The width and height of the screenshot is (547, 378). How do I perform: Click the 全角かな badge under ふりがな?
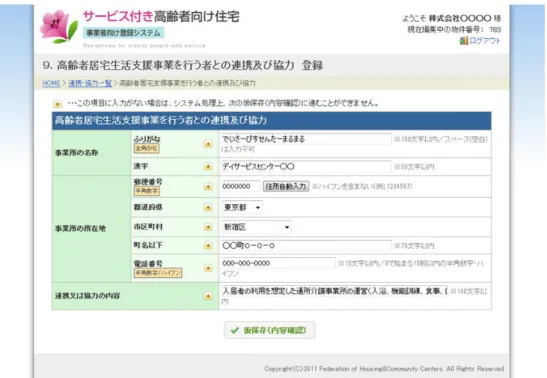pyautogui.click(x=147, y=149)
